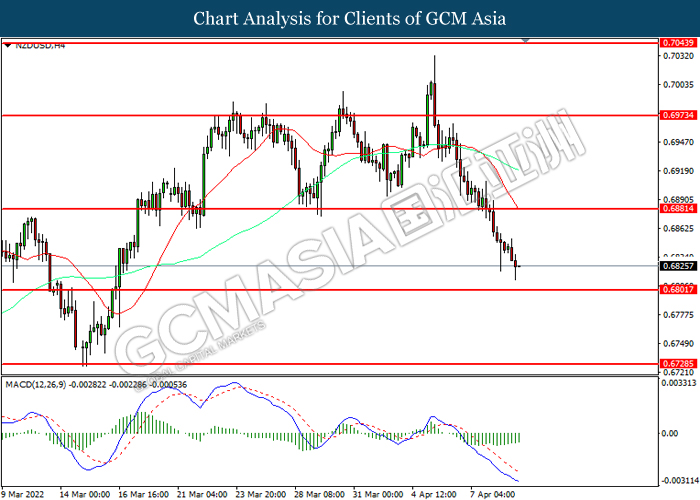
Task: Click the MACD scale value -0.003114
Action: tap(679, 481)
